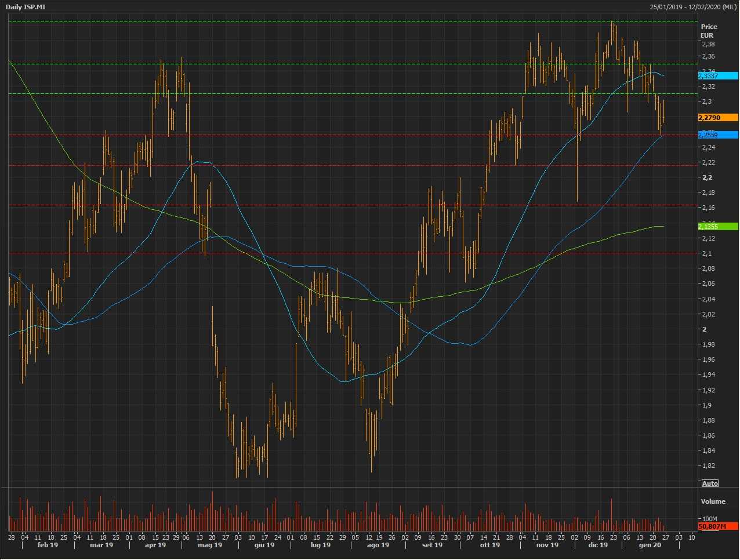Click the 'ago 19' month on time axis

(378, 545)
